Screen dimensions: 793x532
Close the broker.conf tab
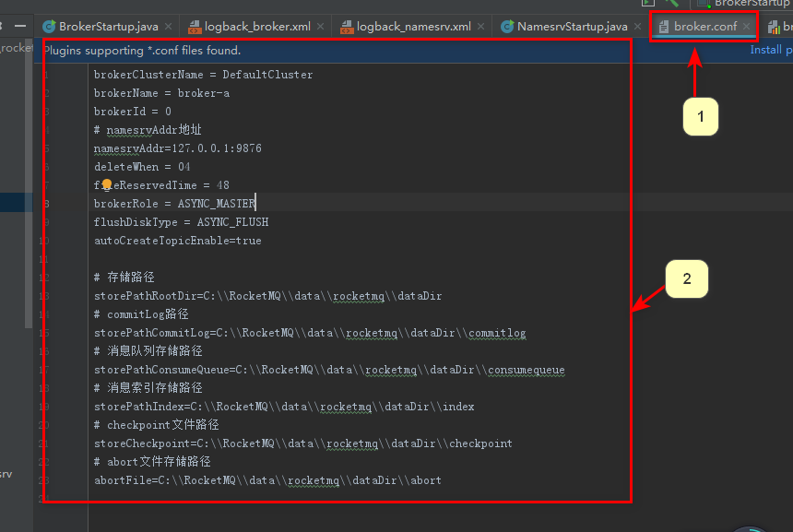(x=746, y=27)
